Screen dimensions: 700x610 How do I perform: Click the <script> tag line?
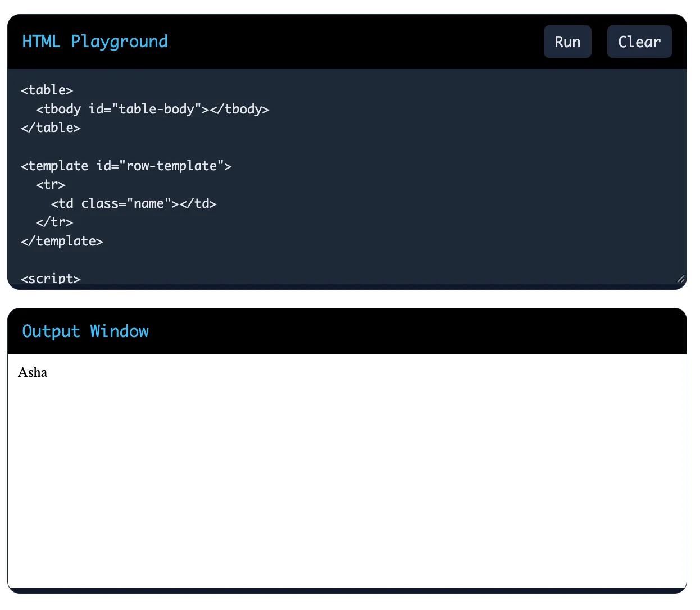[x=51, y=278]
